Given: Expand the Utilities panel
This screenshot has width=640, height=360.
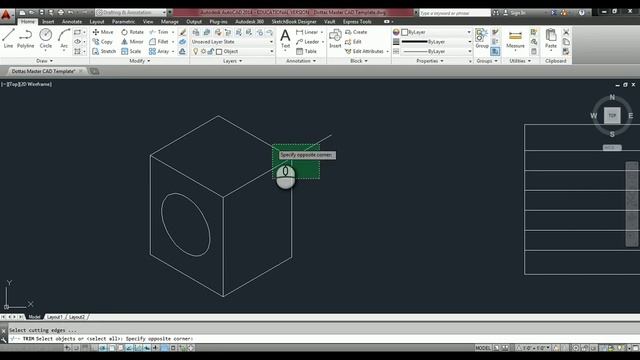Looking at the screenshot, I should point(520,61).
